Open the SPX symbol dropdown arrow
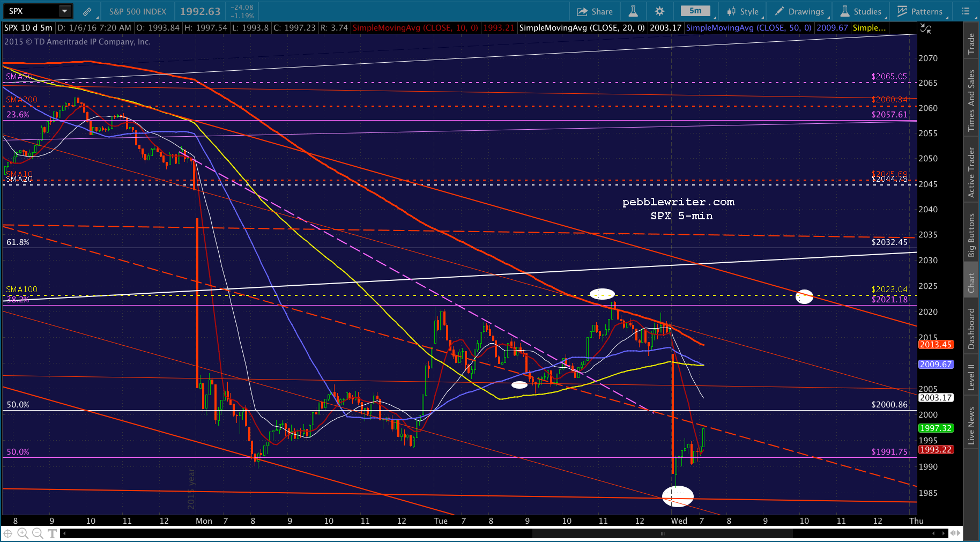 65,11
